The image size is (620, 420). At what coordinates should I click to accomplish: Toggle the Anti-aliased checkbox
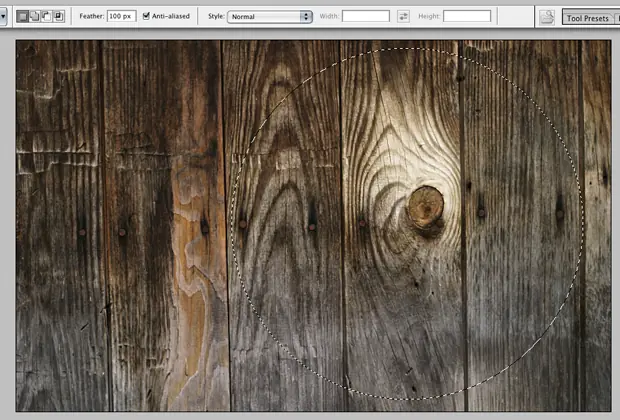click(x=148, y=16)
